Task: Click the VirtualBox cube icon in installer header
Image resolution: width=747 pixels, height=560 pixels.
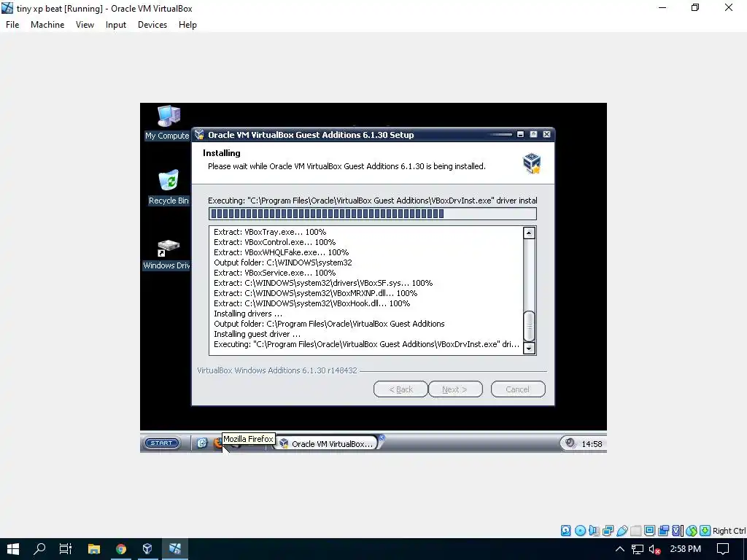Action: point(532,163)
